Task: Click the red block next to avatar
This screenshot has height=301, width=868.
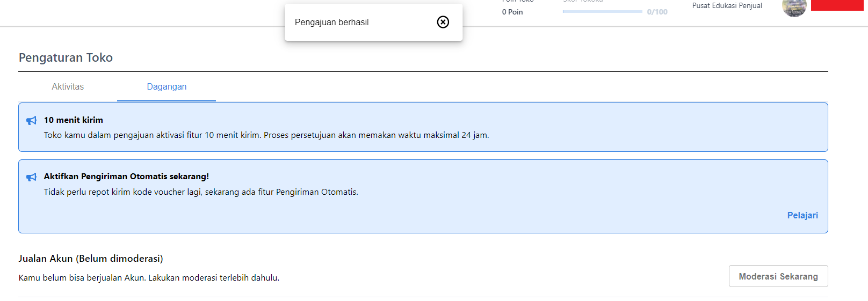Action: pyautogui.click(x=837, y=5)
